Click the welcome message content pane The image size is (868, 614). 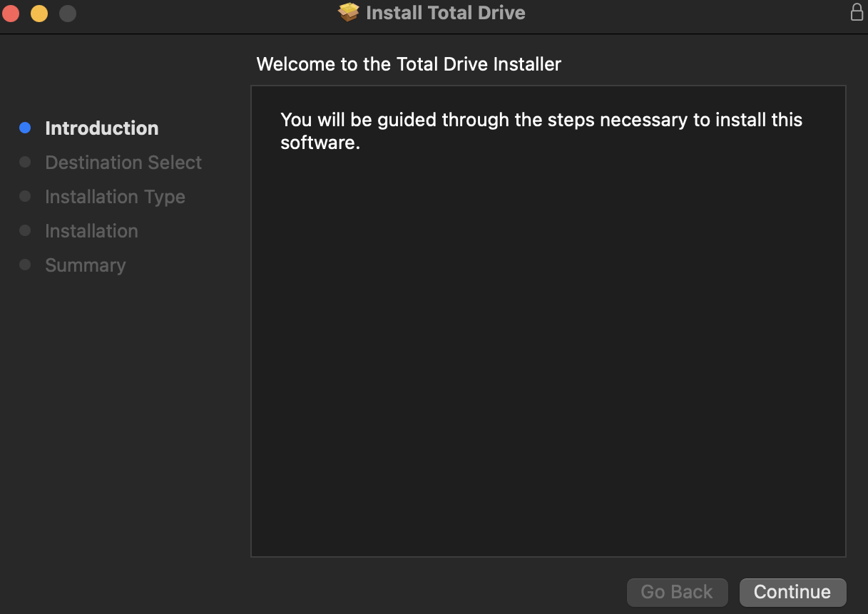click(548, 321)
